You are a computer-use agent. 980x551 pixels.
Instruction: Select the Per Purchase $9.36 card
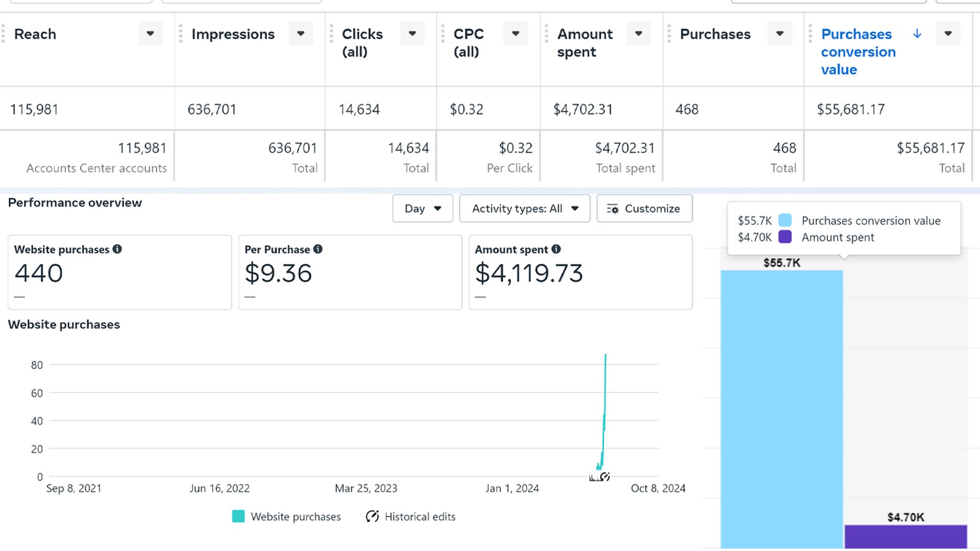[350, 272]
